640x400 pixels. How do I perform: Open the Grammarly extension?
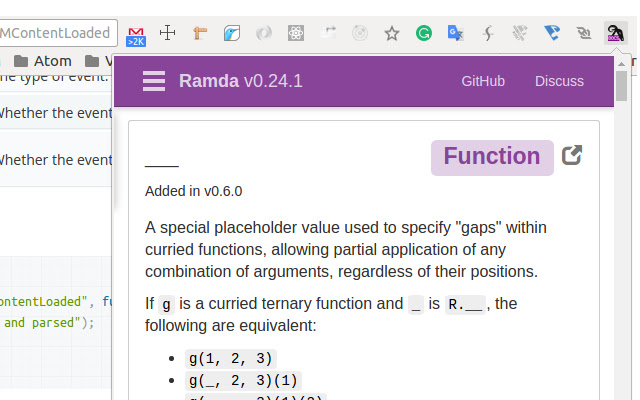click(x=424, y=33)
